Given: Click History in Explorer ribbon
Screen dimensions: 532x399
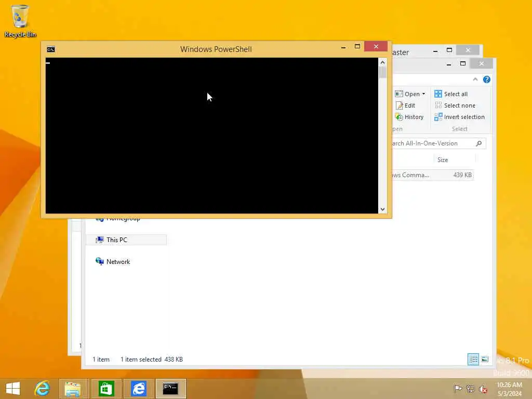Looking at the screenshot, I should (x=409, y=117).
